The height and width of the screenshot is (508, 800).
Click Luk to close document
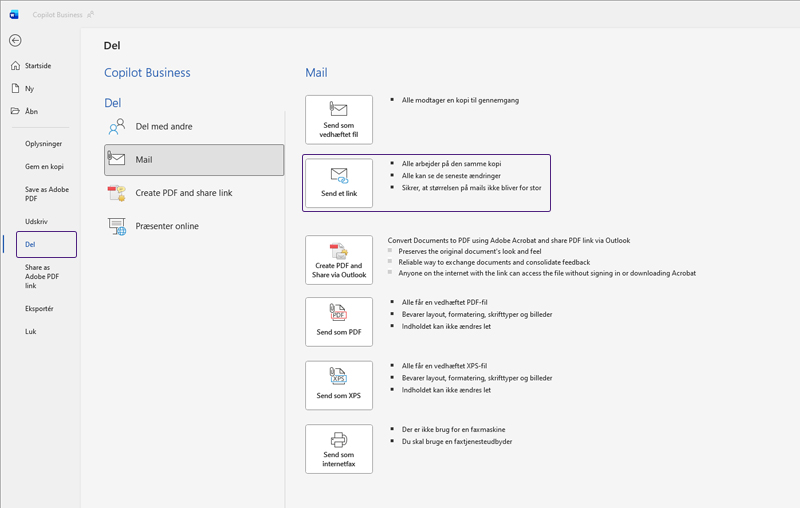click(31, 331)
